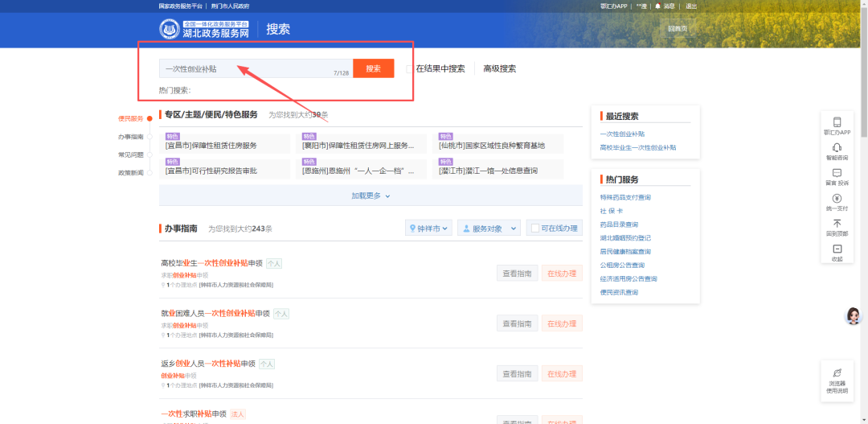Open 留言投诉 chat bubble icon
The height and width of the screenshot is (424, 868).
pyautogui.click(x=837, y=173)
